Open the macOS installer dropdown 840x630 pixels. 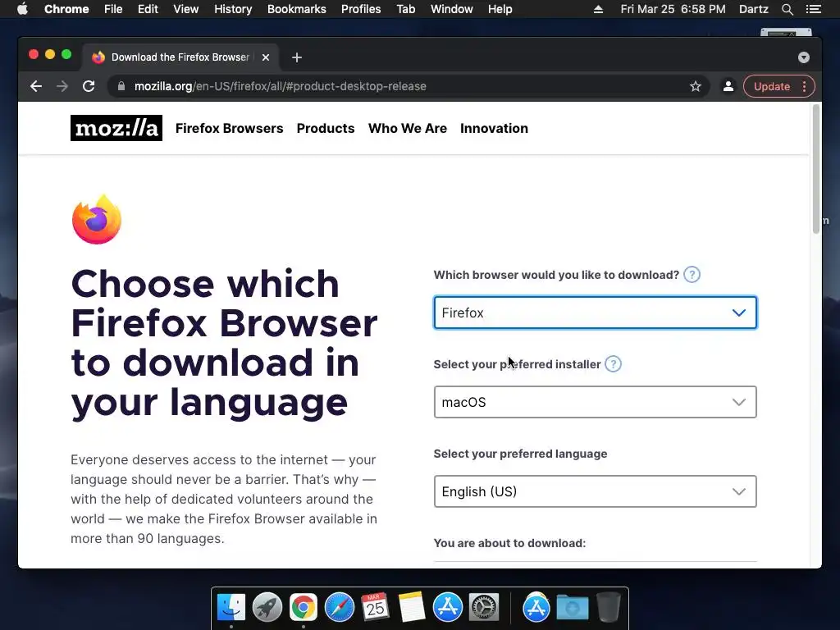[596, 402]
